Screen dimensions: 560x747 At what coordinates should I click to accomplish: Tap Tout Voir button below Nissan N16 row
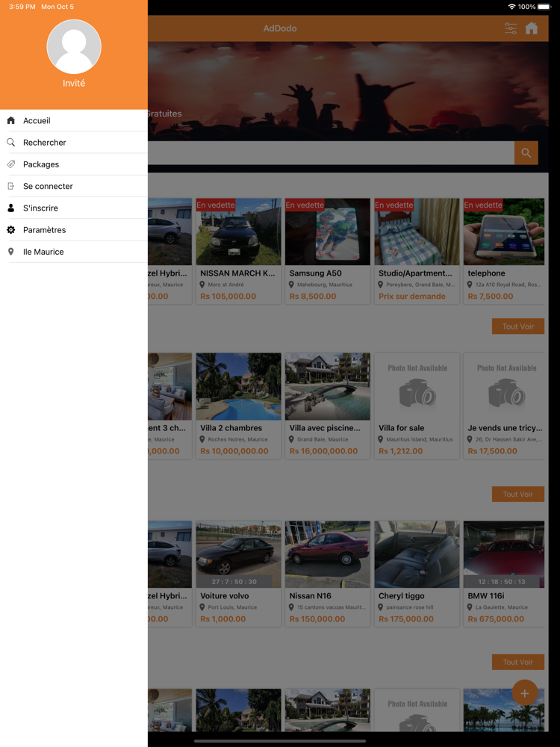[518, 662]
